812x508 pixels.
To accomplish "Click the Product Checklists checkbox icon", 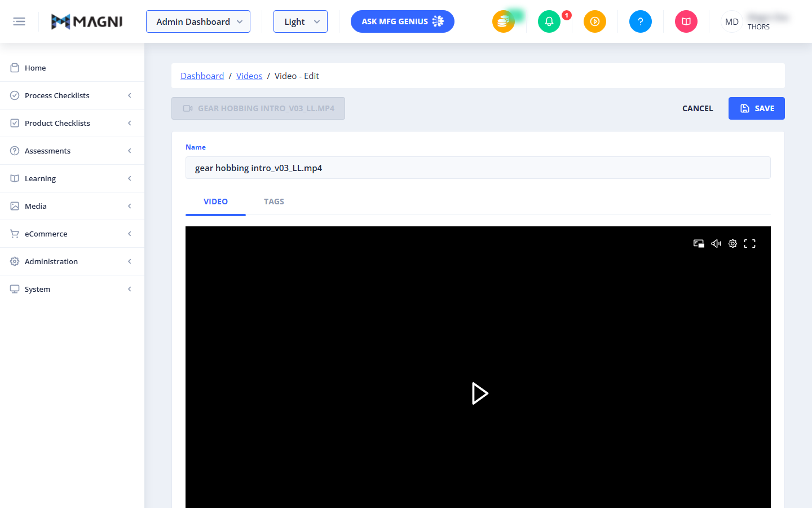I will (15, 123).
